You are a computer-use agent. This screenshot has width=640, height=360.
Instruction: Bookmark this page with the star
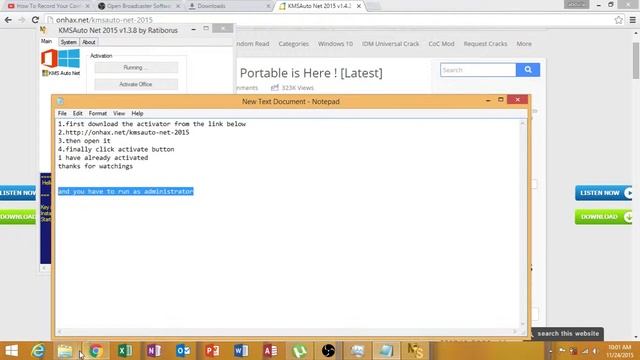(619, 20)
